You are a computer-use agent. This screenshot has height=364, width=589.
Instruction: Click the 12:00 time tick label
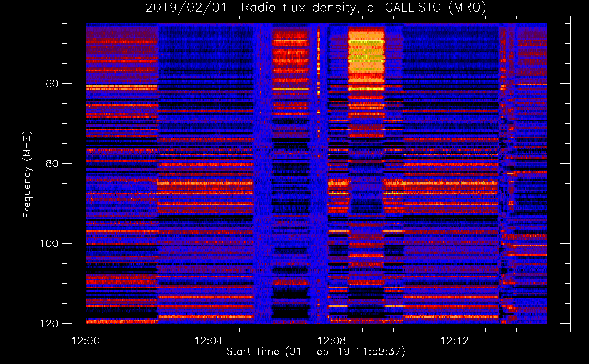coord(86,341)
